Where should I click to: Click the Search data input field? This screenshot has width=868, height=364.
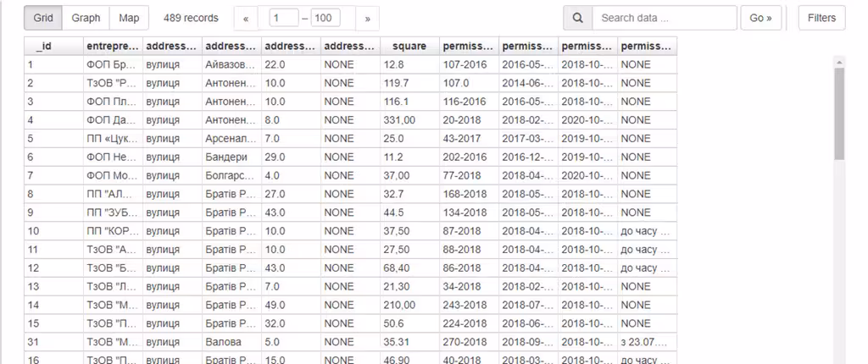click(665, 18)
